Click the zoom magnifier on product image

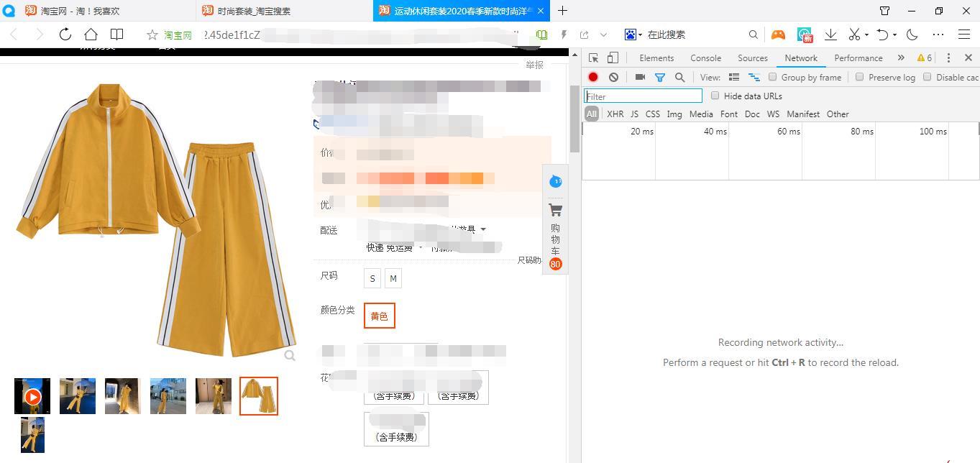[290, 355]
